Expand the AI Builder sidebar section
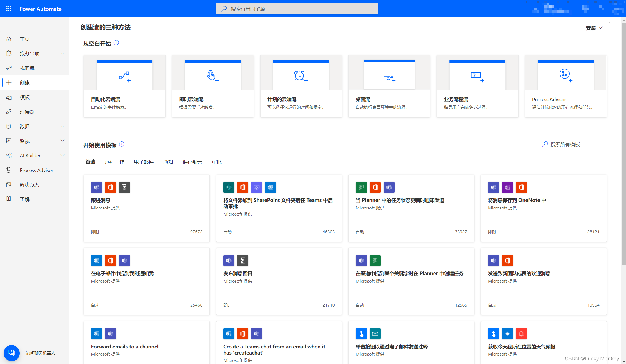The height and width of the screenshot is (364, 626). [x=62, y=155]
